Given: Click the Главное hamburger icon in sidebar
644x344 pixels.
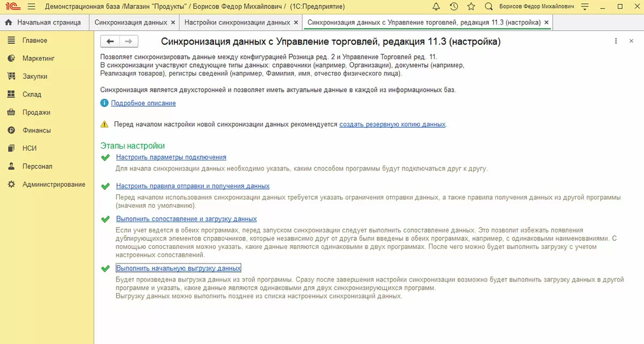Looking at the screenshot, I should [x=11, y=40].
